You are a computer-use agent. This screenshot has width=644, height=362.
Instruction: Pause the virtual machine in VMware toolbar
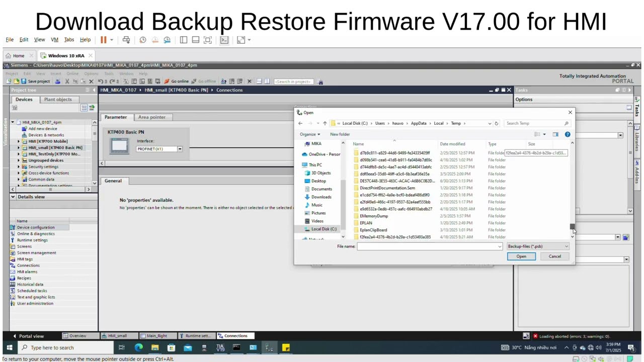coord(103,40)
